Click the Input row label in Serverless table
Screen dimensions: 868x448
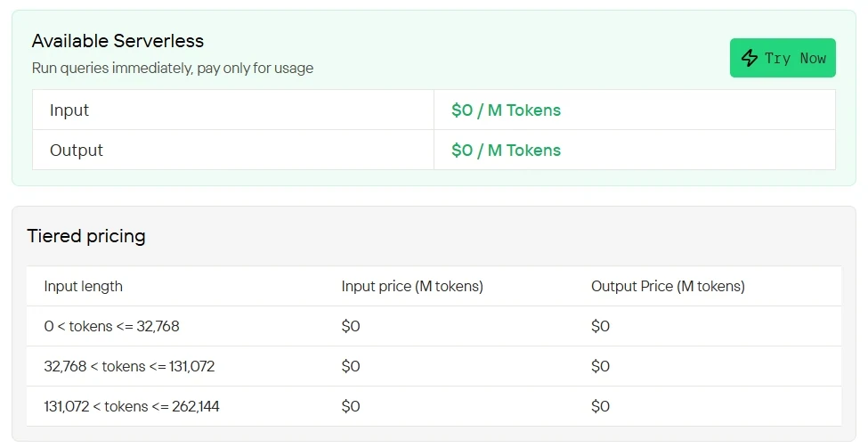[69, 110]
